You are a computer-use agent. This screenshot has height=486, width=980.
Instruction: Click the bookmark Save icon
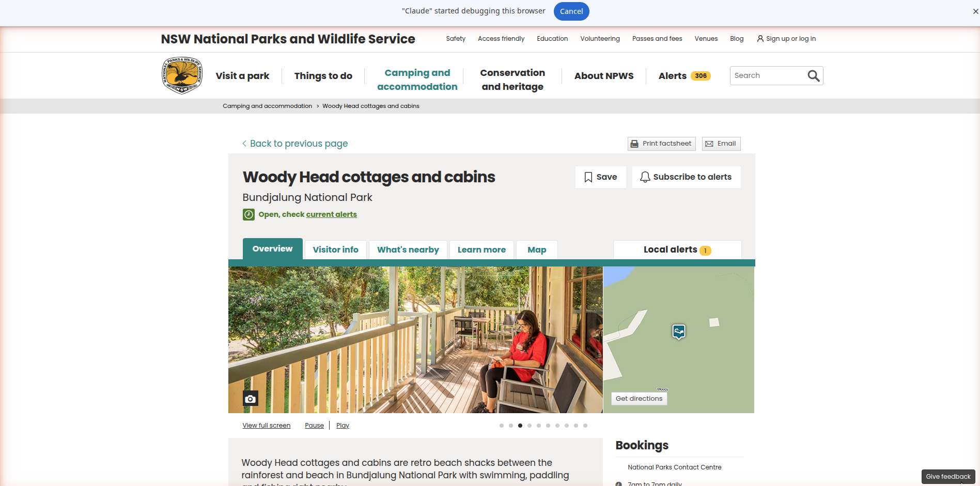click(x=588, y=177)
